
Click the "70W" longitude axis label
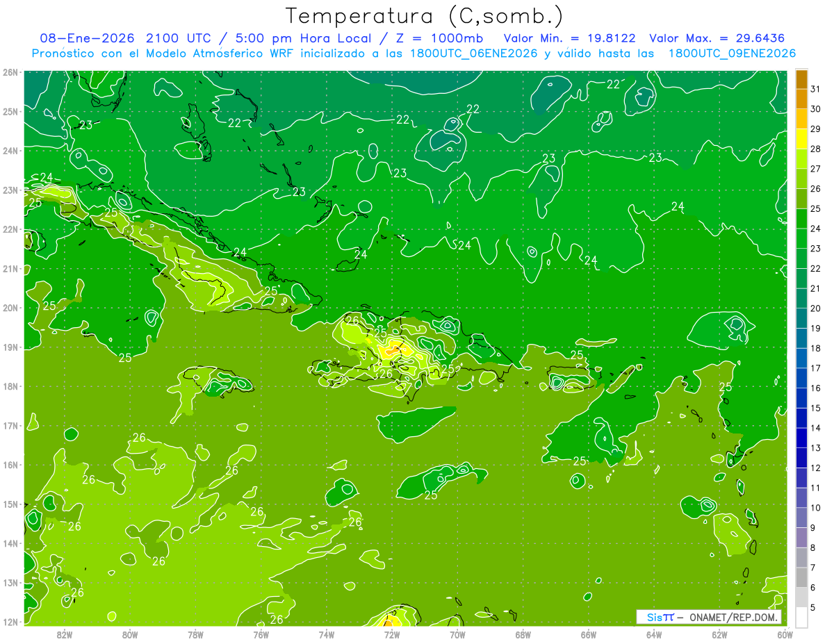pos(457,634)
